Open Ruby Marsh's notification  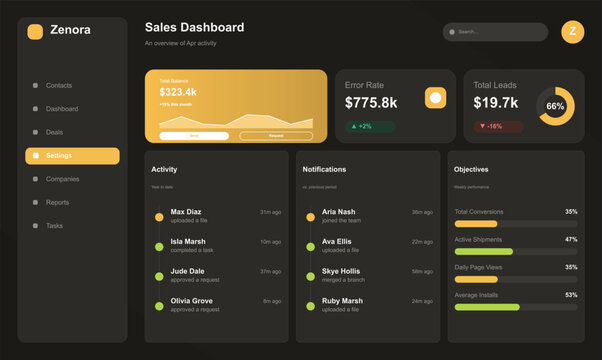(368, 305)
